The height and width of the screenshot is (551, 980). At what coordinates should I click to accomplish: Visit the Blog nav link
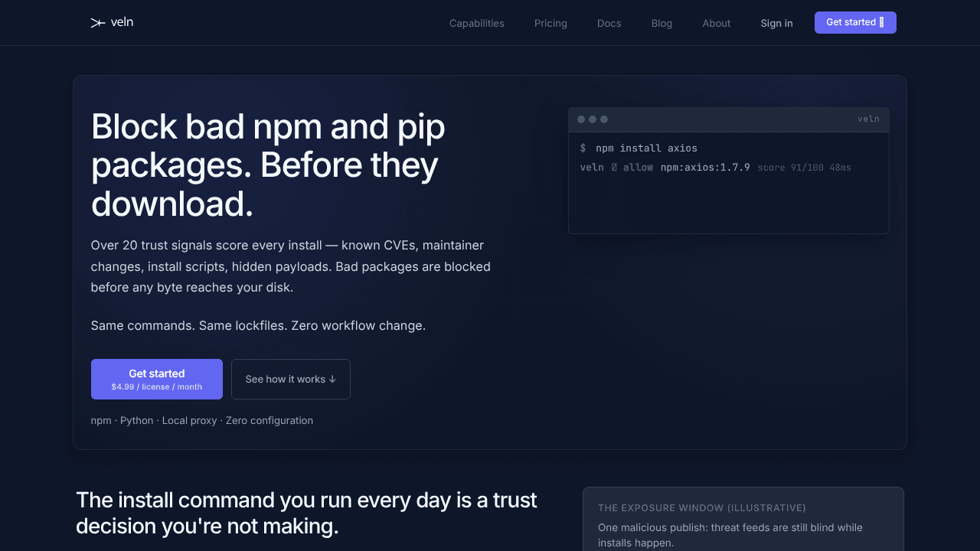661,23
